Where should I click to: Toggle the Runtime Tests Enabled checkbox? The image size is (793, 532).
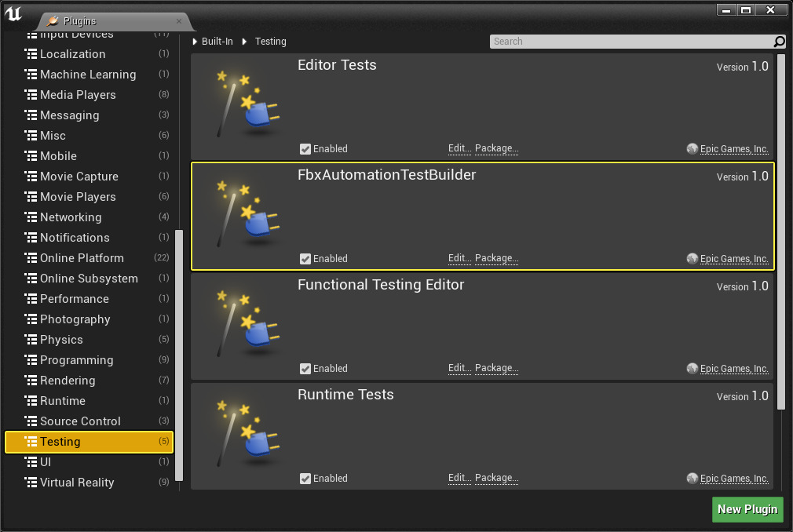(x=305, y=478)
